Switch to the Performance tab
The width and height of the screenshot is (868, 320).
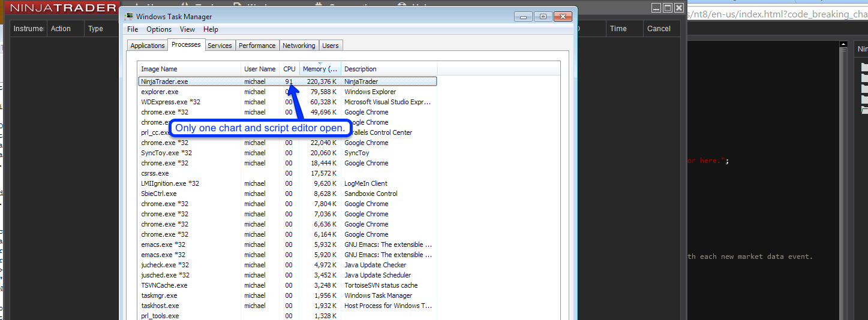(257, 46)
